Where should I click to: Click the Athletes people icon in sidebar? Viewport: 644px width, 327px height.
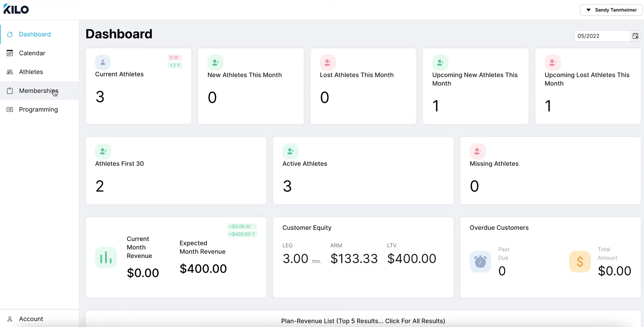click(x=10, y=72)
